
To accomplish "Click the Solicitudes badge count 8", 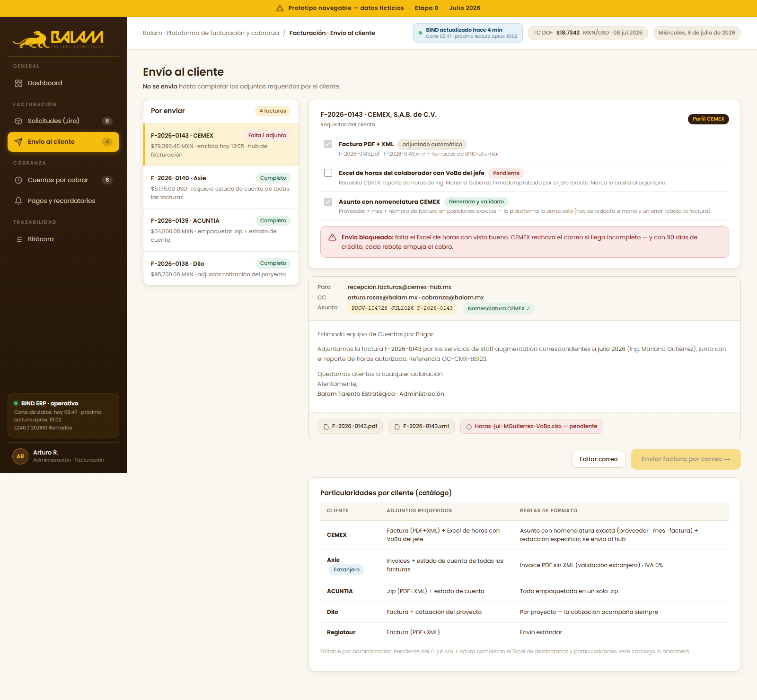I will point(107,121).
